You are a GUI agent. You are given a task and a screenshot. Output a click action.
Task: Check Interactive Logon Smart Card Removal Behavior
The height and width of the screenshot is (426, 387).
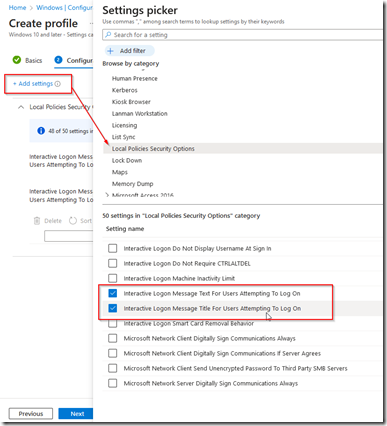[113, 323]
